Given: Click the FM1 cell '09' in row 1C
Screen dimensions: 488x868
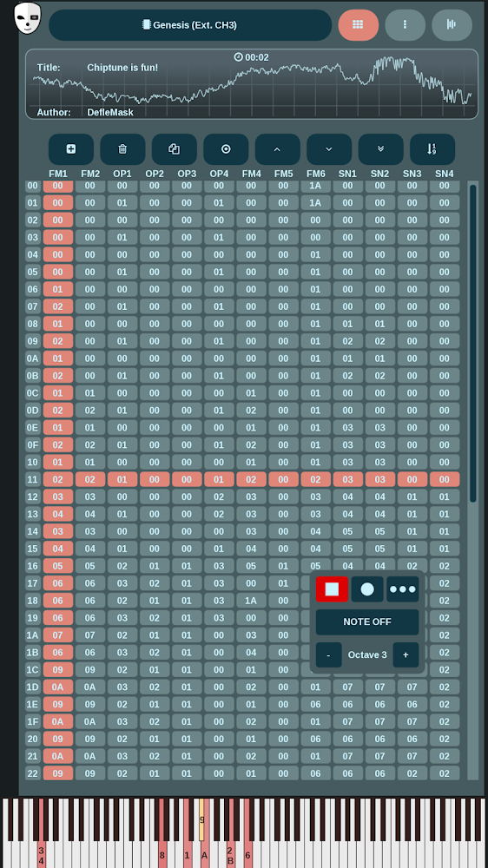Looking at the screenshot, I should [x=58, y=670].
